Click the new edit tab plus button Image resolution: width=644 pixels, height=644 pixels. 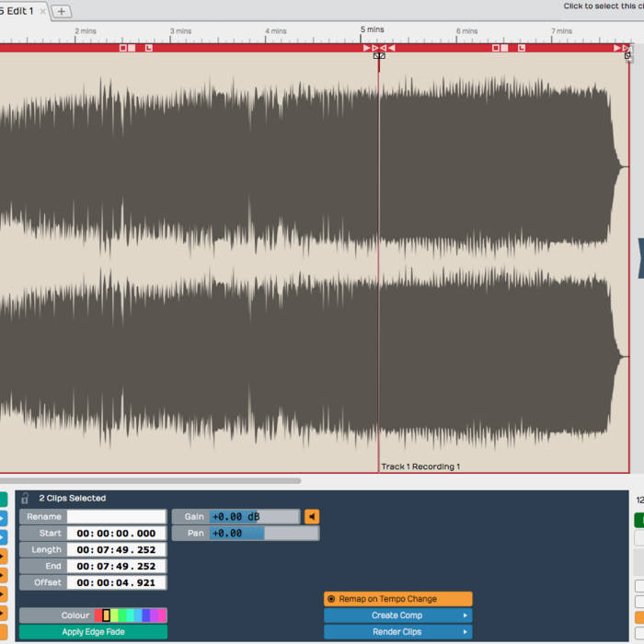[61, 11]
